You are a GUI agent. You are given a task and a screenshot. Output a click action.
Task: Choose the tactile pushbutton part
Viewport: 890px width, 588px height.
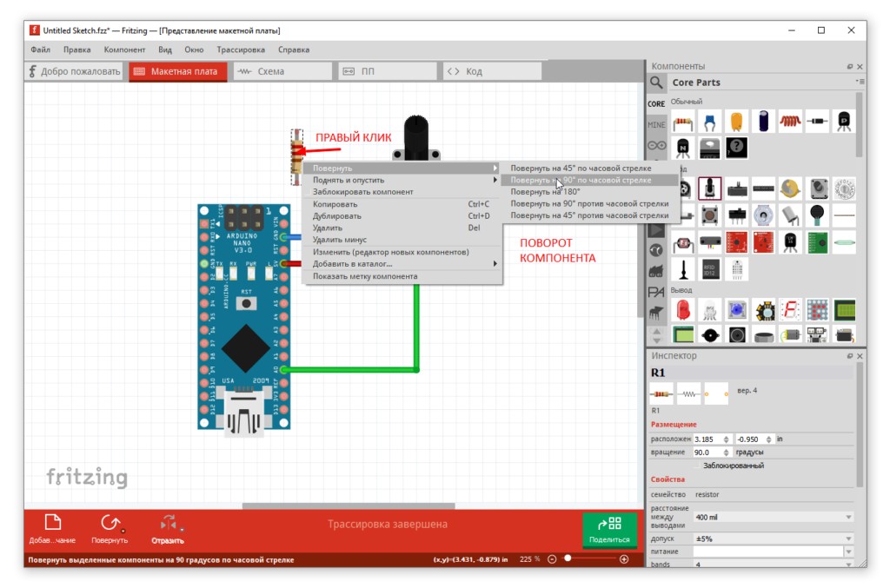point(709,215)
